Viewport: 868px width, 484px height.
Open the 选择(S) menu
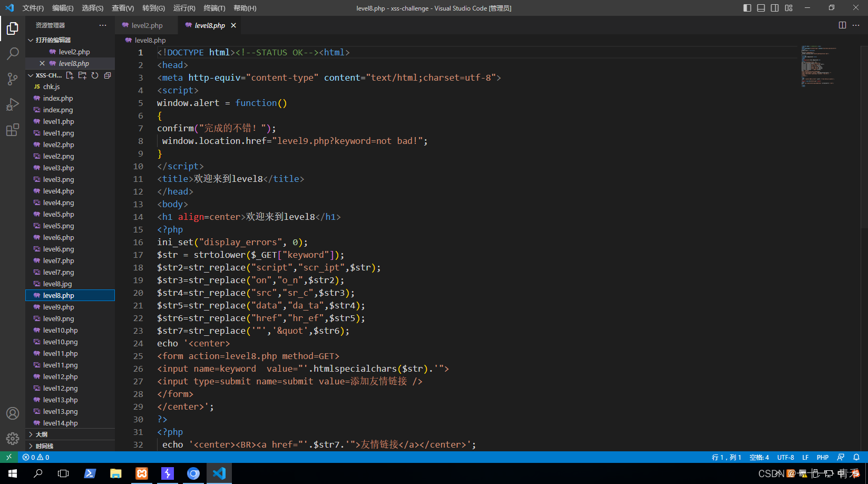point(93,8)
